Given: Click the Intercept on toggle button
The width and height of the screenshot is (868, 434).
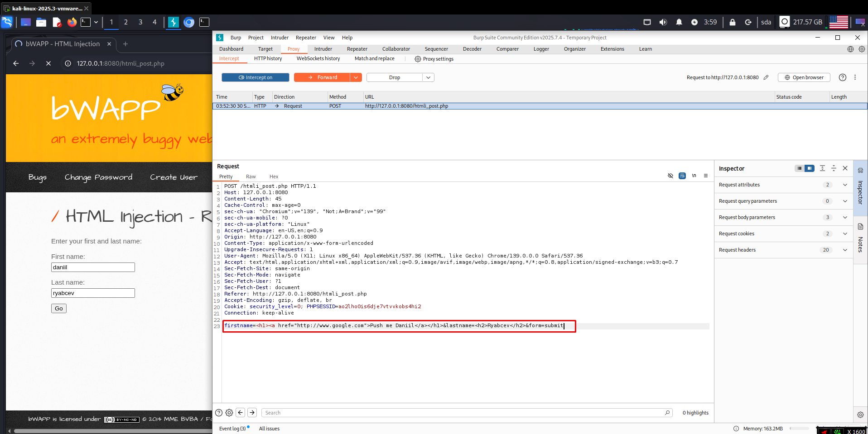Looking at the screenshot, I should coord(256,77).
